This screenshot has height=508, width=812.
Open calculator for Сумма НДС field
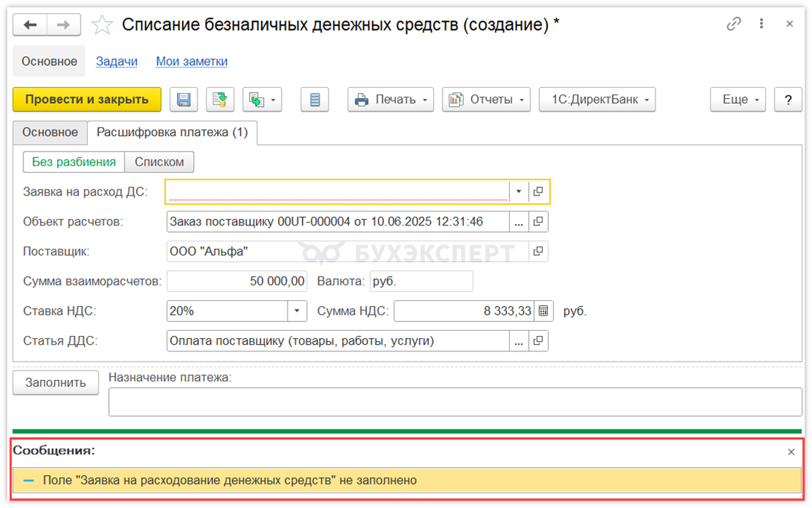point(544,311)
